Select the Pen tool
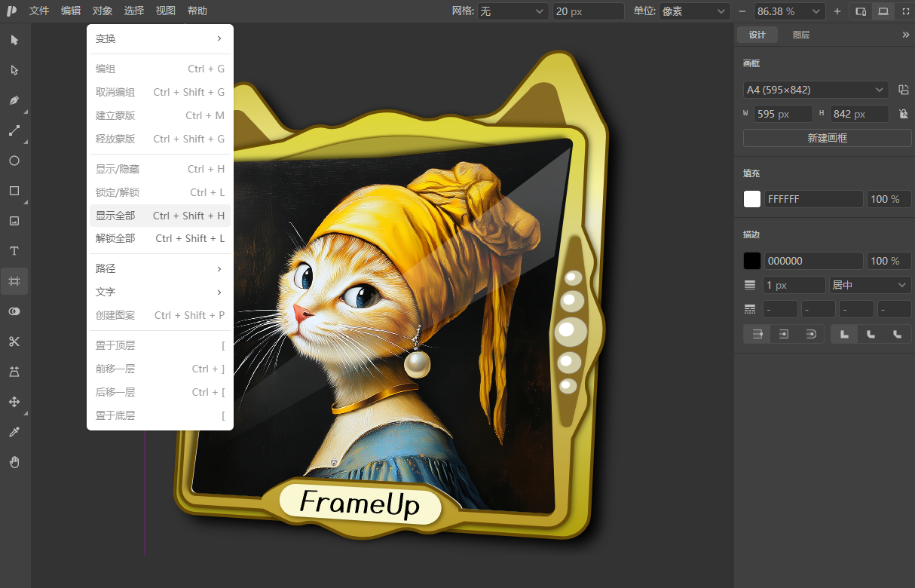The image size is (915, 588). (x=14, y=100)
